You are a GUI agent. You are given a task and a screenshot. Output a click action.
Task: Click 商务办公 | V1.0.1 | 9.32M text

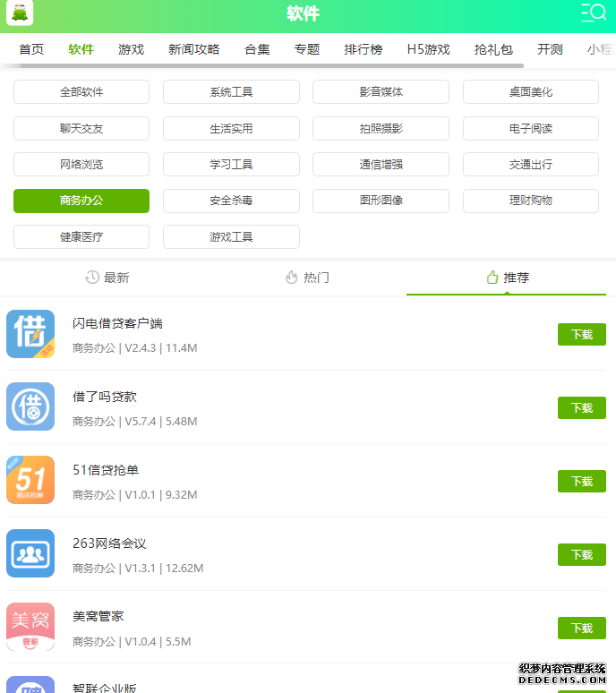(x=135, y=495)
